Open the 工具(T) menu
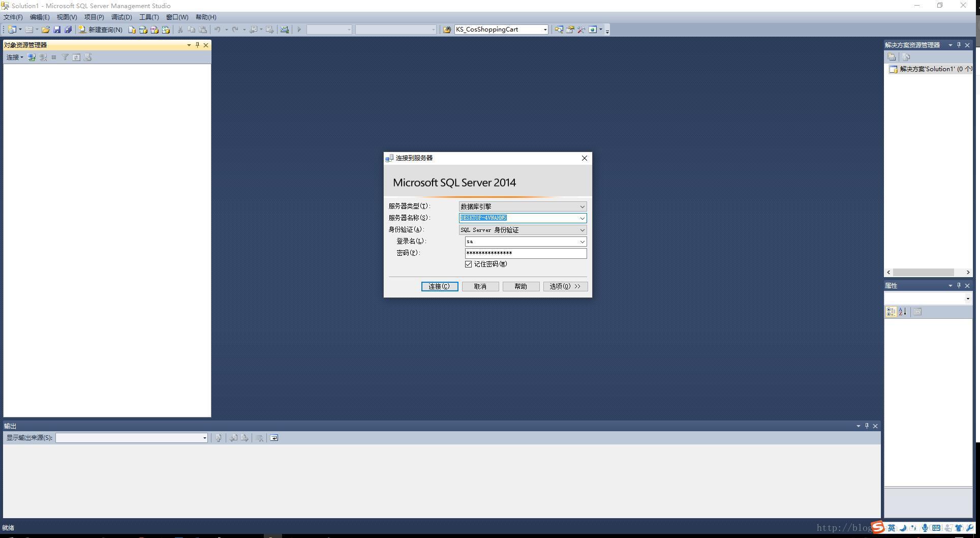Image resolution: width=980 pixels, height=538 pixels. tap(149, 17)
